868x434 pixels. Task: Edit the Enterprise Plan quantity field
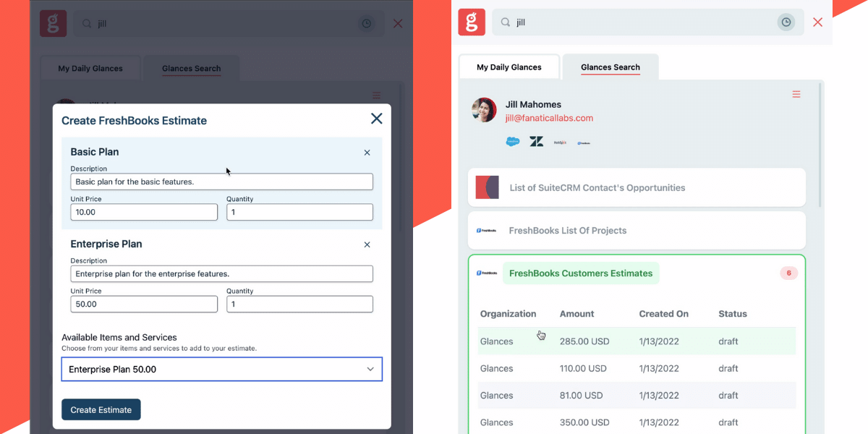click(x=299, y=304)
